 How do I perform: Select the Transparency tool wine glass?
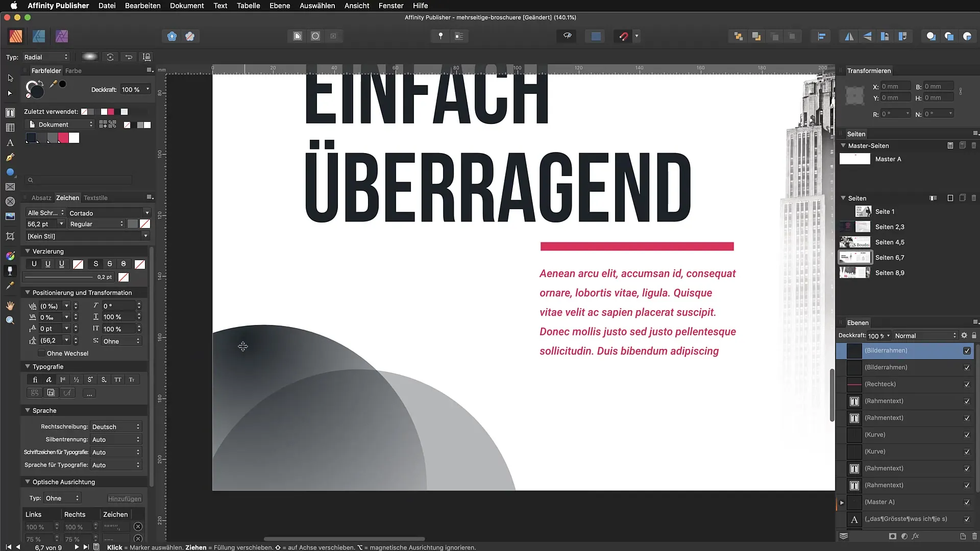coord(10,271)
